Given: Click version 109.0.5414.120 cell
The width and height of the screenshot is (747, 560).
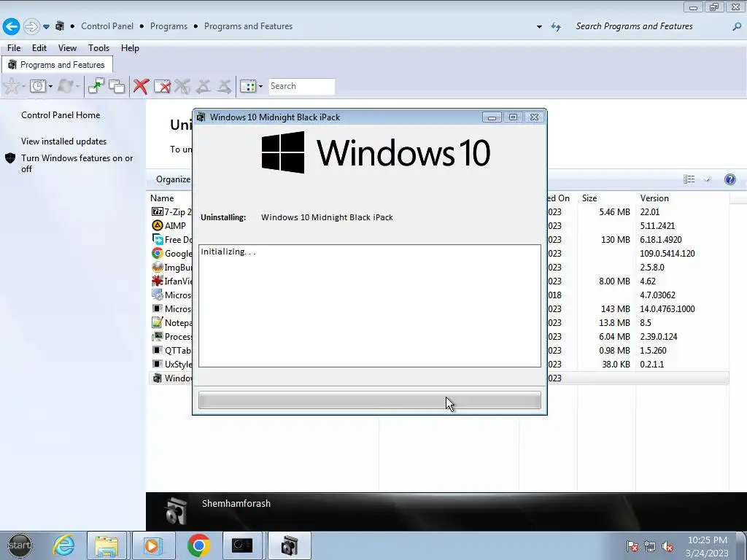Looking at the screenshot, I should 667,253.
